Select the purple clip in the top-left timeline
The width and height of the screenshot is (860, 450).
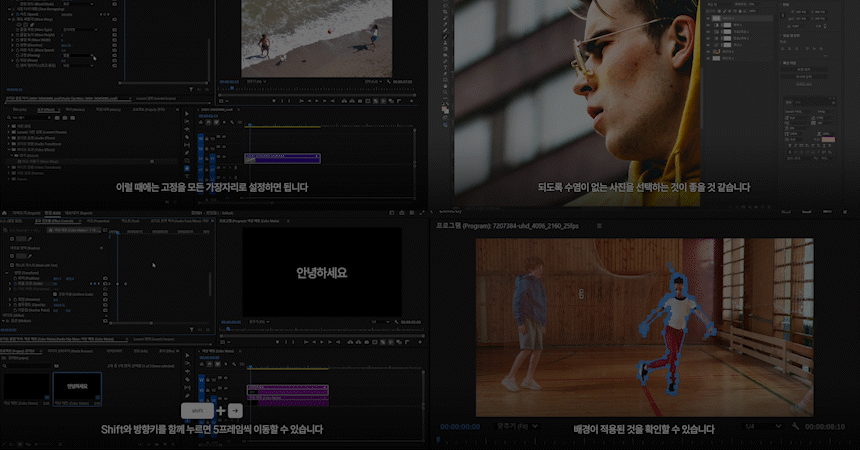282,157
